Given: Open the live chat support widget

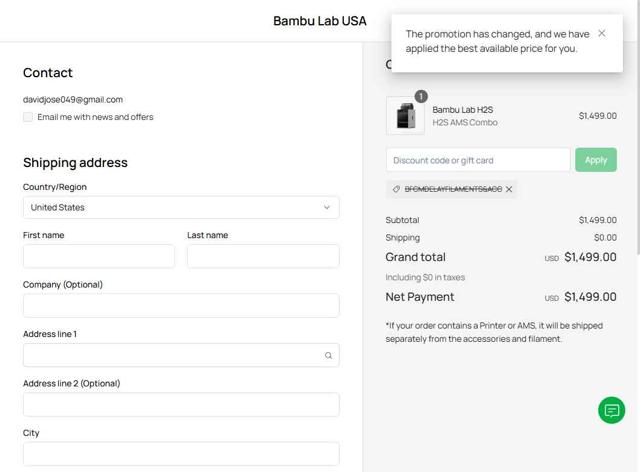Looking at the screenshot, I should (x=611, y=410).
